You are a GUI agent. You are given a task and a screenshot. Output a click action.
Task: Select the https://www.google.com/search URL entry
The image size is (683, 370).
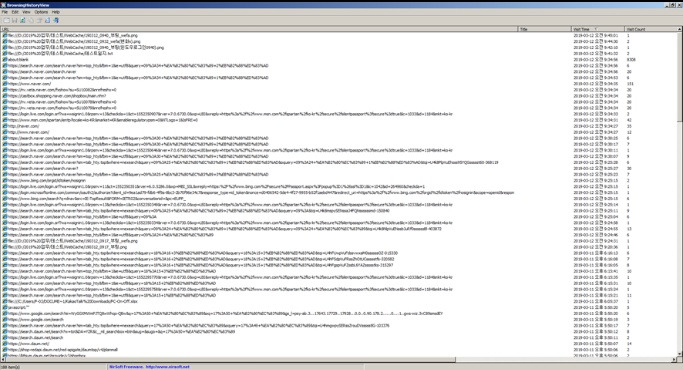36,319
